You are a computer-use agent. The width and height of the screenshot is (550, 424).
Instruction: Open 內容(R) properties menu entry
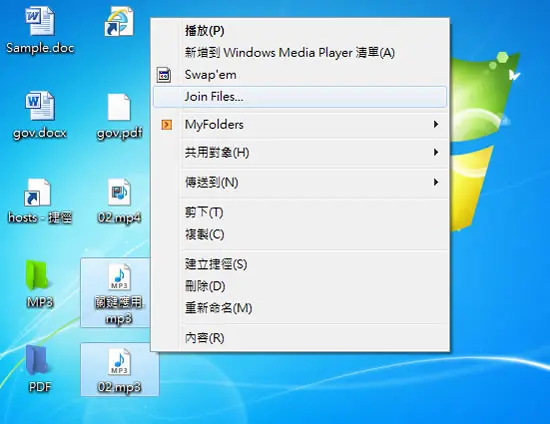coord(300,338)
